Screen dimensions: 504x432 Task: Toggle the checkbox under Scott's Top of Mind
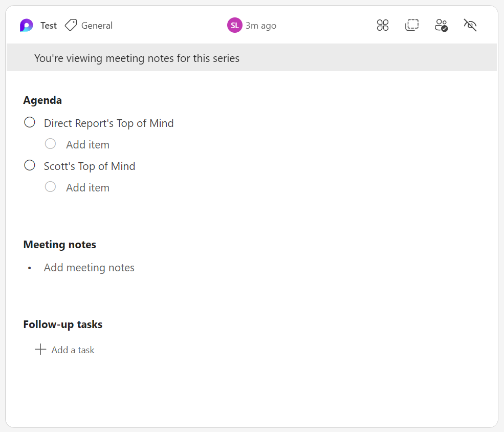(x=50, y=187)
